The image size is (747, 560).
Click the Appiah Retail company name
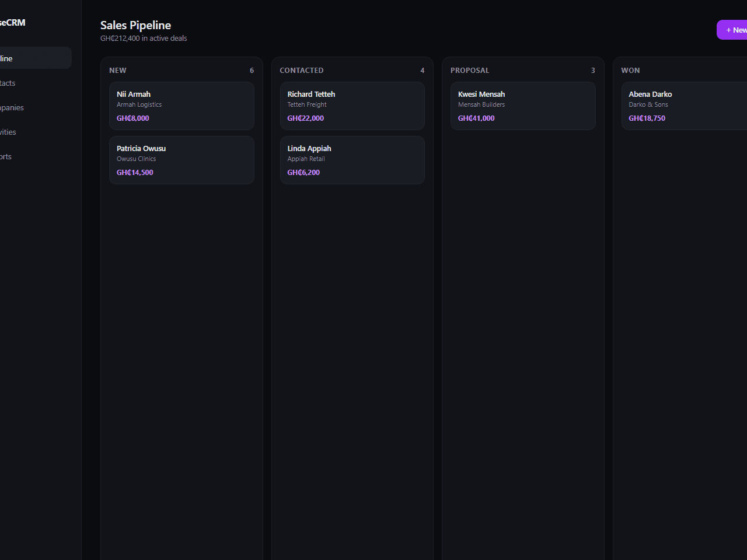(306, 159)
